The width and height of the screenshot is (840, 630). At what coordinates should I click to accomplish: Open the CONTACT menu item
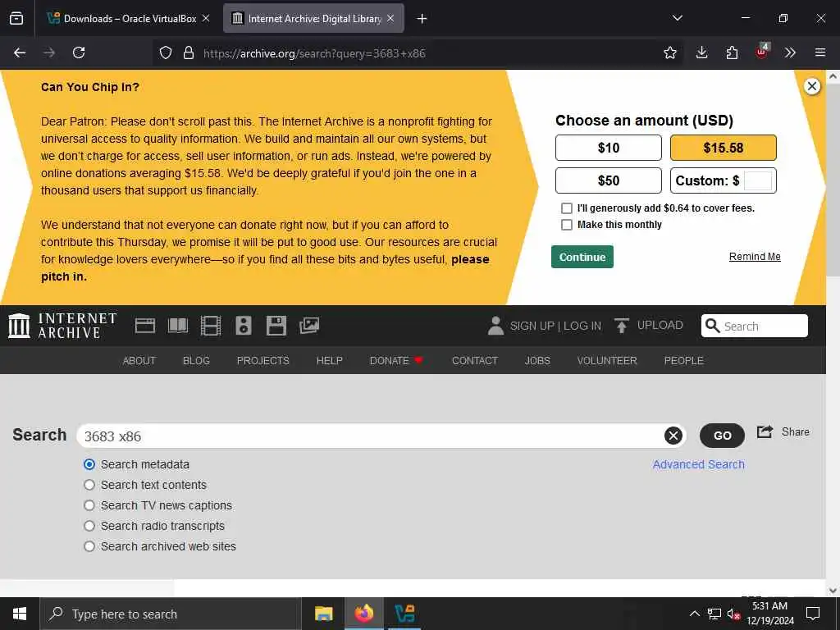click(475, 361)
